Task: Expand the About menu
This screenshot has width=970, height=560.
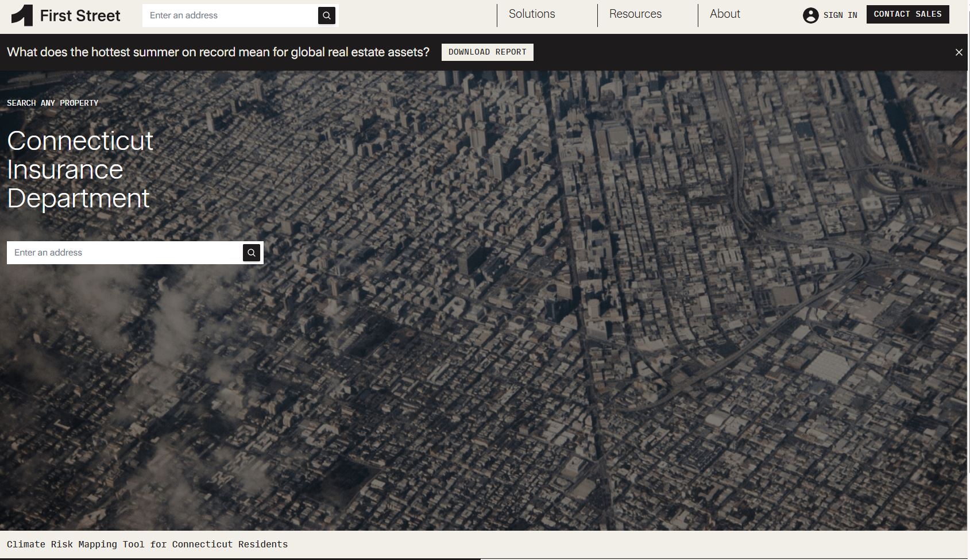Action: coord(725,14)
